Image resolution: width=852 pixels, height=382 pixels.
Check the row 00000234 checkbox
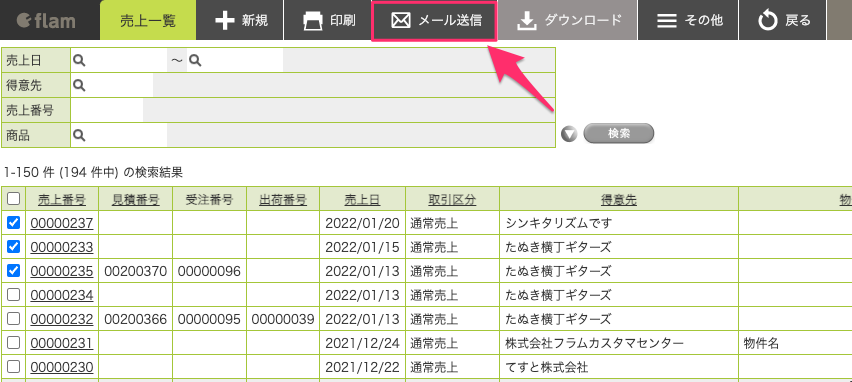pyautogui.click(x=14, y=295)
